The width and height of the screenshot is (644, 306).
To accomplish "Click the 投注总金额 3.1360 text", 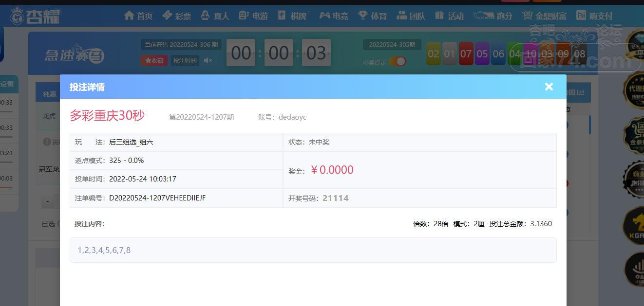I will (521, 224).
